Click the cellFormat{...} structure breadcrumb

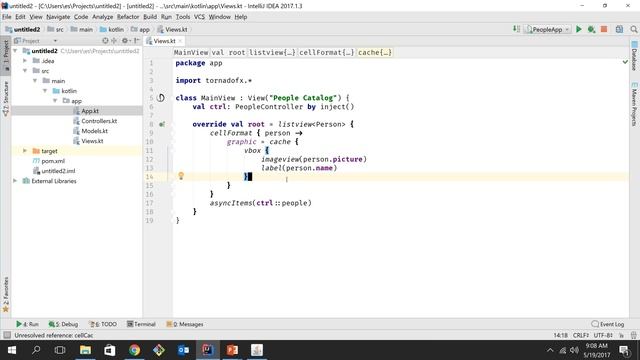[326, 52]
